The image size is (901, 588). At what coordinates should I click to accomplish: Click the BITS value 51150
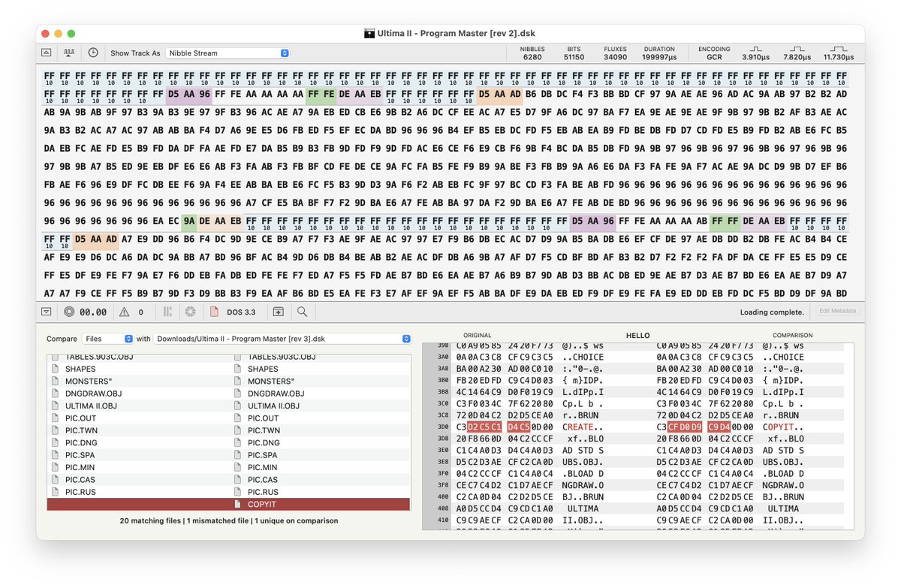point(574,57)
